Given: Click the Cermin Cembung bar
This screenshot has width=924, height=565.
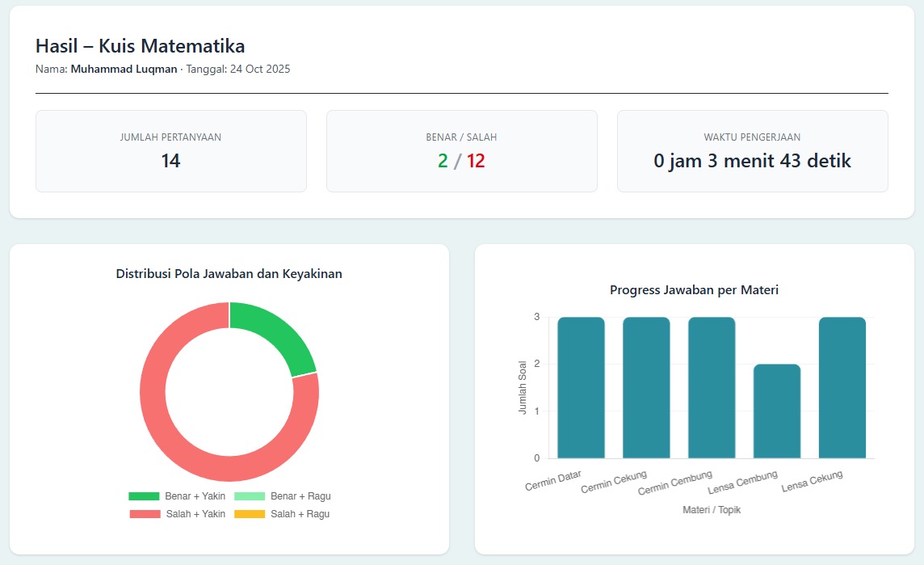Looking at the screenshot, I should click(x=712, y=388).
